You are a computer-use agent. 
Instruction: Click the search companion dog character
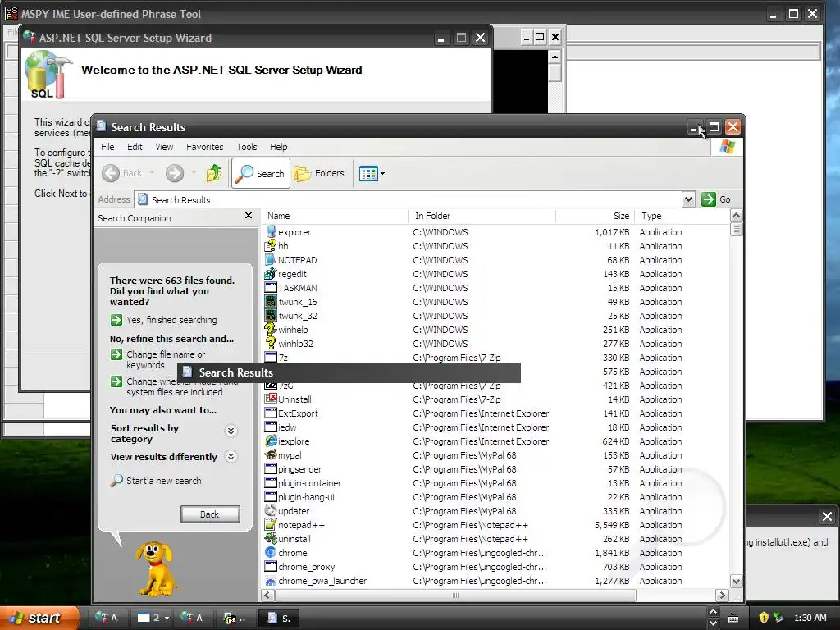point(155,568)
